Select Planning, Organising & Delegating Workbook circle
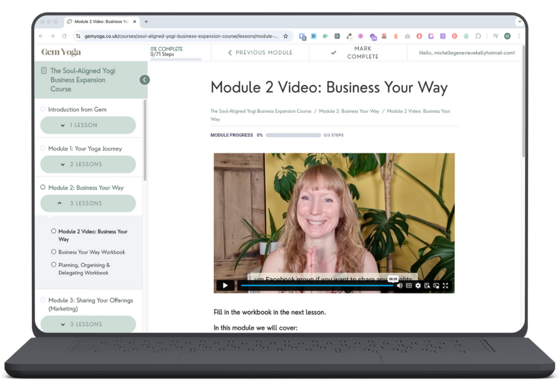Image resolution: width=560 pixels, height=392 pixels. (x=54, y=265)
